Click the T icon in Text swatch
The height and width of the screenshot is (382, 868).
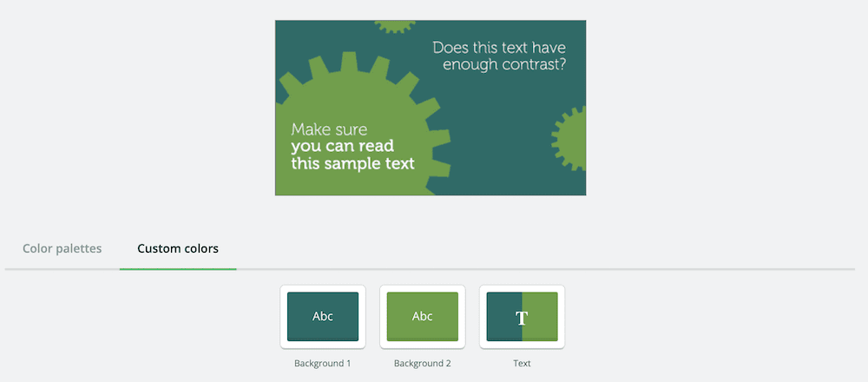point(522,318)
